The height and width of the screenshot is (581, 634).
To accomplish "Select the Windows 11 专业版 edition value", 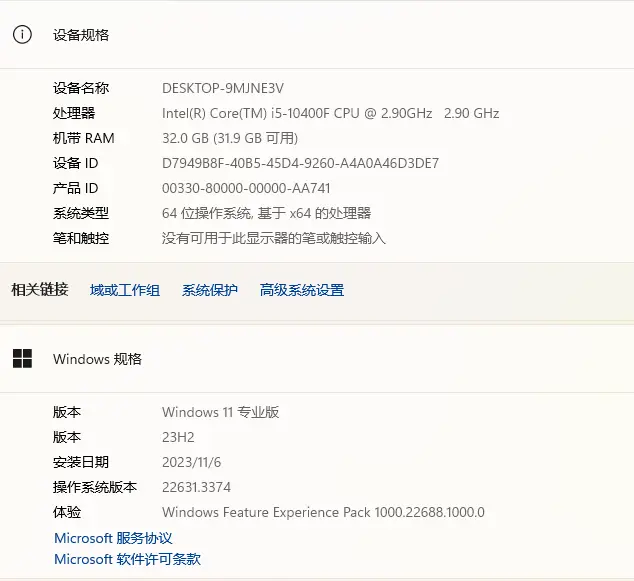I will (220, 412).
